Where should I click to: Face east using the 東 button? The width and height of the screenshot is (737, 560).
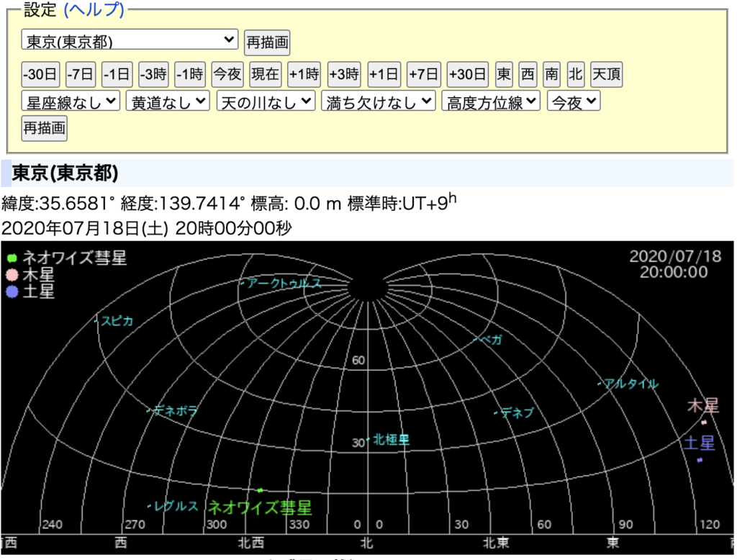pyautogui.click(x=505, y=73)
